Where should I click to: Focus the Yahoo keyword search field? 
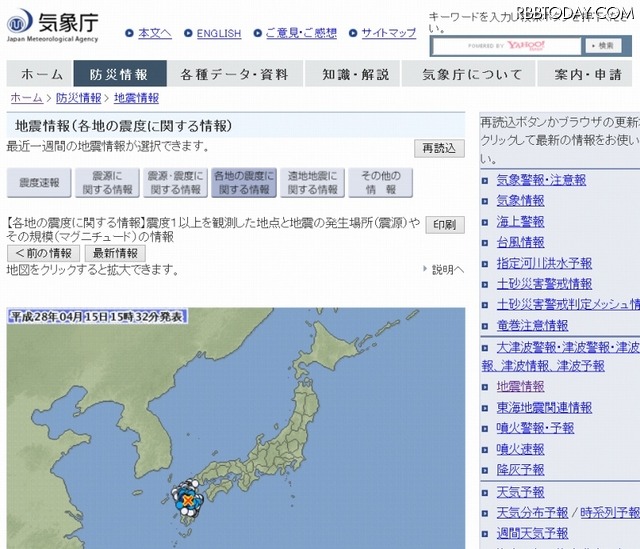(507, 45)
